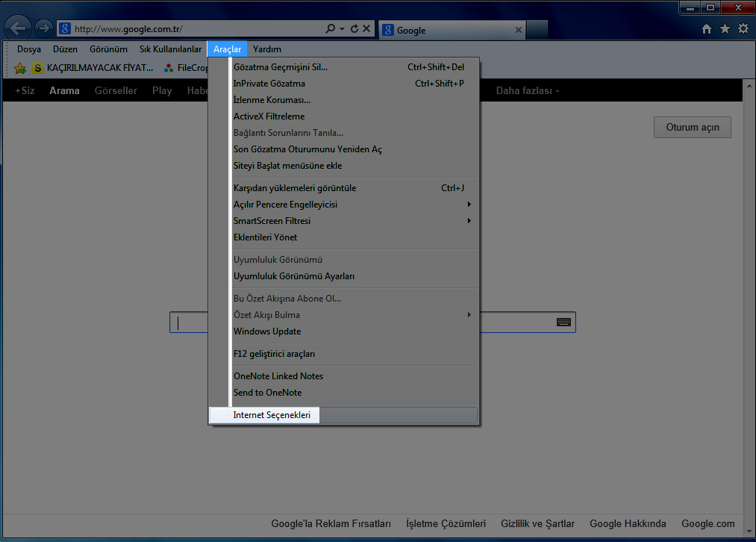Click the Arama link in Google bar
Viewport: 756px width, 542px height.
(64, 90)
